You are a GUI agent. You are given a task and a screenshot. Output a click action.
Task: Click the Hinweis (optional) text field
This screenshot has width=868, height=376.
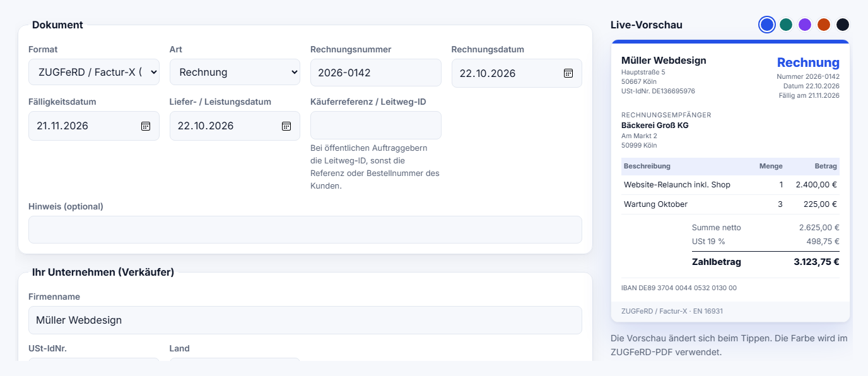[x=305, y=230]
